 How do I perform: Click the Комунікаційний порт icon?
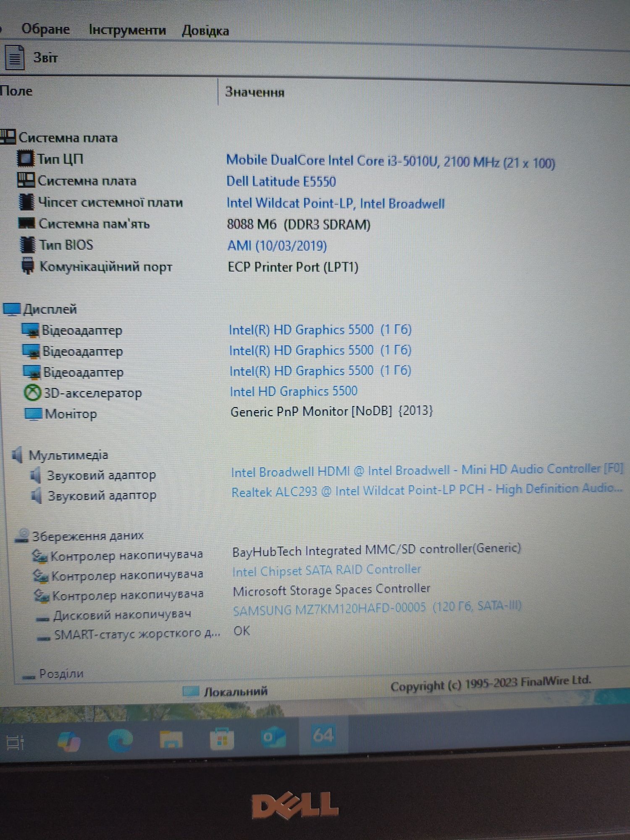(x=28, y=266)
